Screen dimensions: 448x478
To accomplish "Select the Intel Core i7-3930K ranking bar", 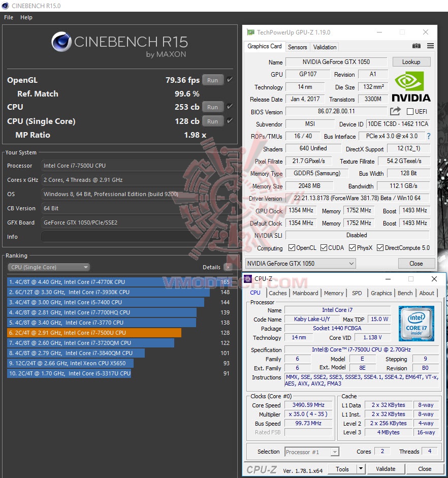I will point(109,292).
